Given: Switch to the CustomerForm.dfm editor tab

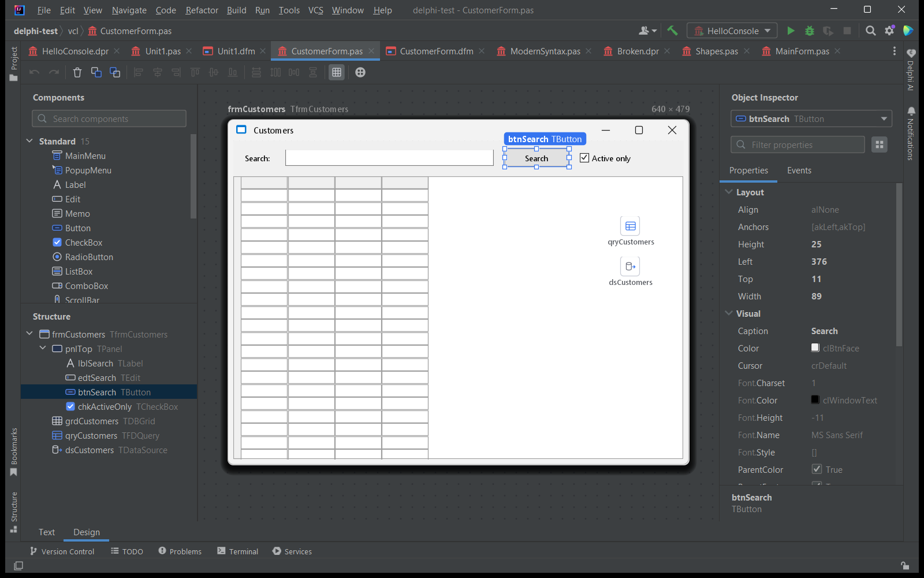Looking at the screenshot, I should coord(437,51).
